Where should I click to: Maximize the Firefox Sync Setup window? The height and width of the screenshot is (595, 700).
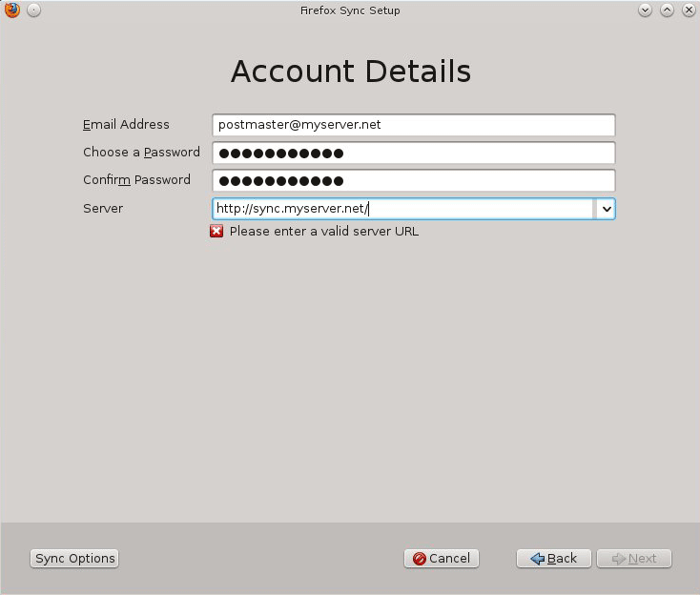667,10
